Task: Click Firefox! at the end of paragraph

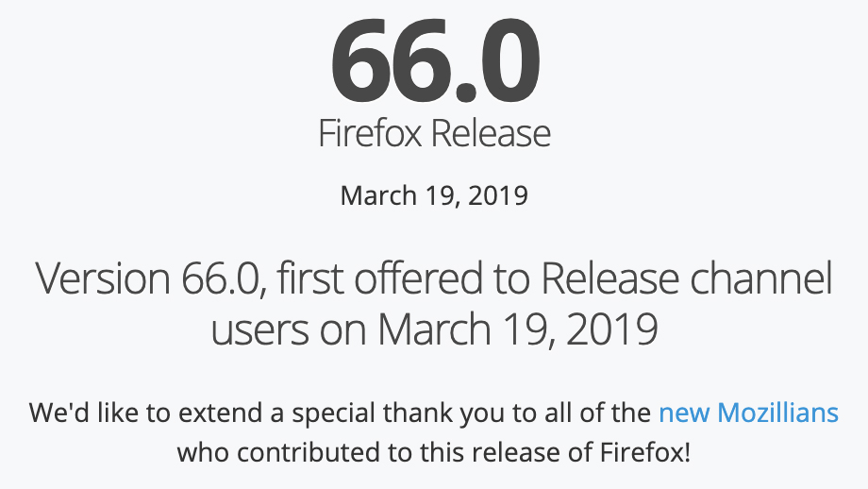Action: [x=645, y=452]
